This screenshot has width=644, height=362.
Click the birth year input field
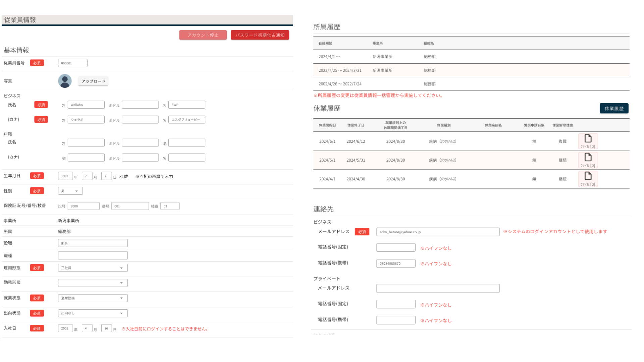[65, 176]
